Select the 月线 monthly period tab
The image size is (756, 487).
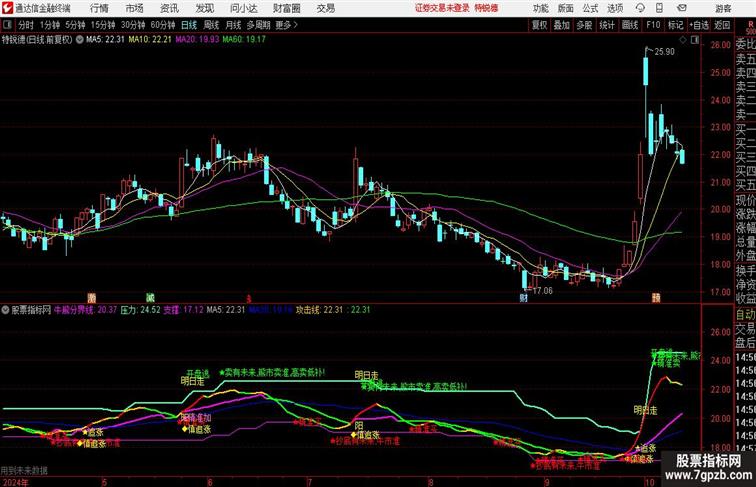click(233, 25)
